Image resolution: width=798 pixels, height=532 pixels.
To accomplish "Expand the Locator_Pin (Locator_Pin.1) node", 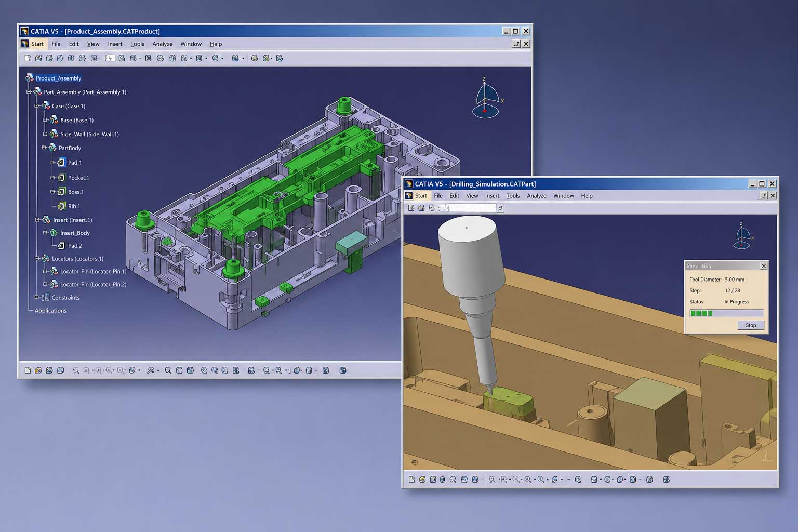I will [45, 271].
